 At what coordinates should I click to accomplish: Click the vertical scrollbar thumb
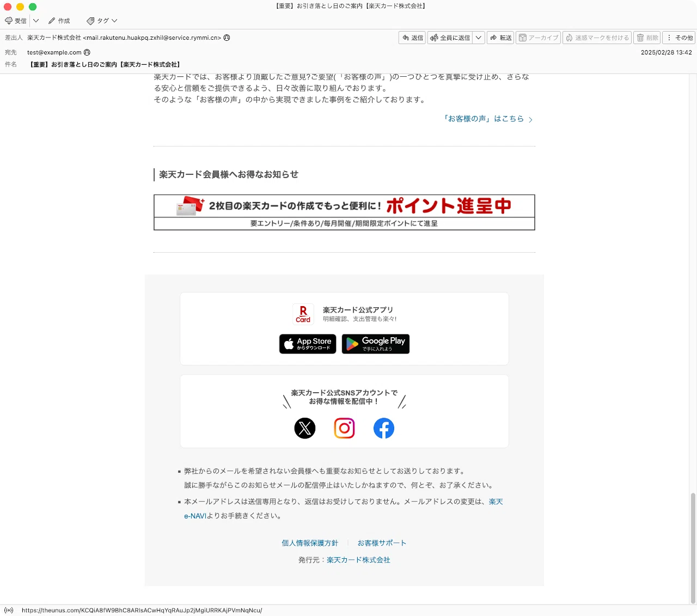[x=693, y=548]
